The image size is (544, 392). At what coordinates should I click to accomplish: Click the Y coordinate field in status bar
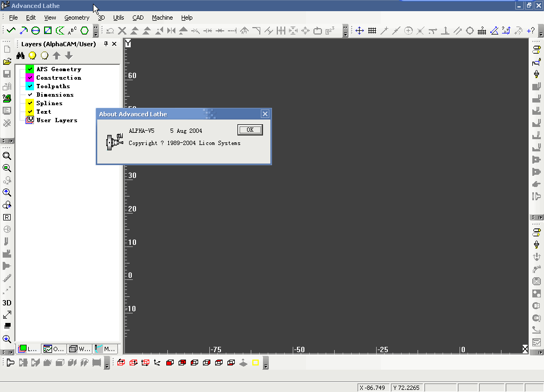click(x=407, y=388)
